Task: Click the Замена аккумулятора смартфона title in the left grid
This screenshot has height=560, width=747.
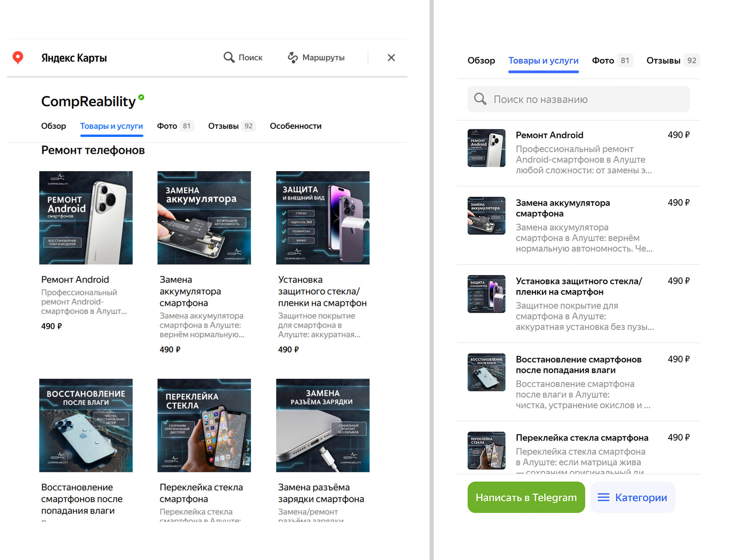Action: [x=190, y=291]
